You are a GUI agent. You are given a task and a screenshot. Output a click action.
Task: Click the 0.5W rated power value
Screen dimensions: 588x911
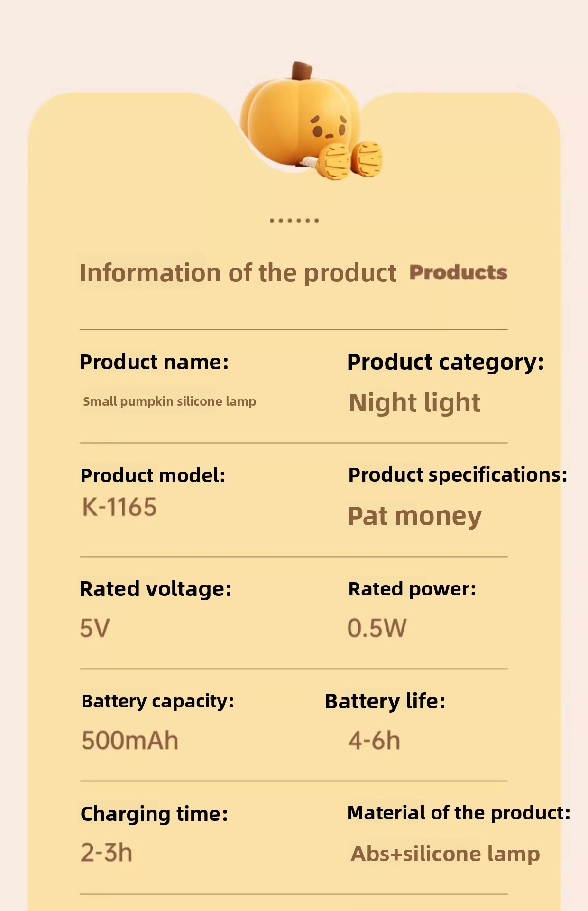[x=377, y=628]
